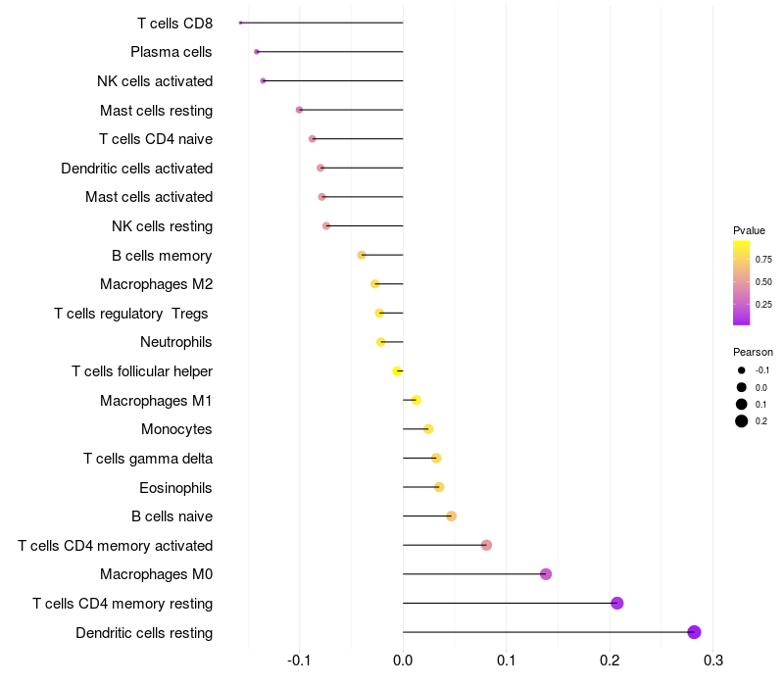The width and height of the screenshot is (784, 686).
Task: Click the Monocytes axis label
Action: tap(176, 429)
